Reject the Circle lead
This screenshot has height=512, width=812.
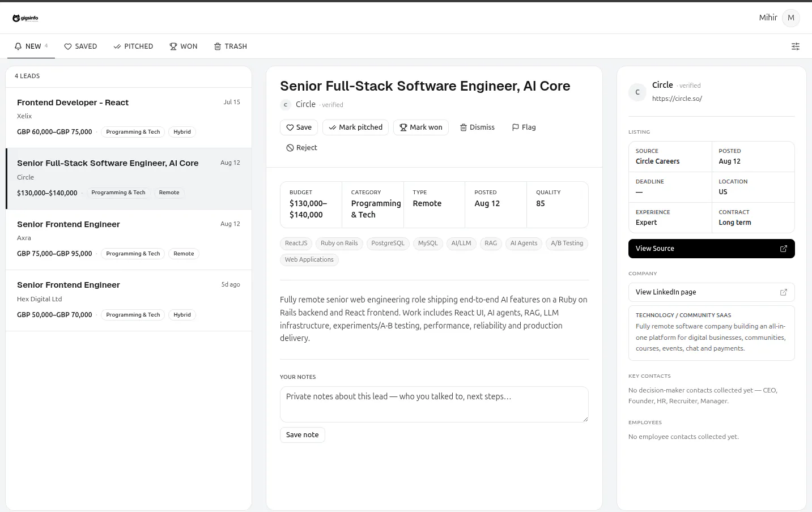tap(301, 148)
